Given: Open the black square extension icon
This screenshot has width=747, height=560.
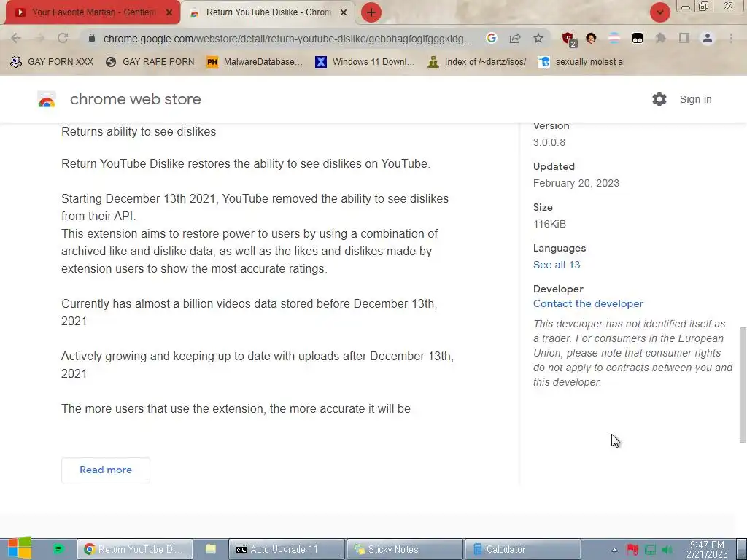Looking at the screenshot, I should [638, 38].
